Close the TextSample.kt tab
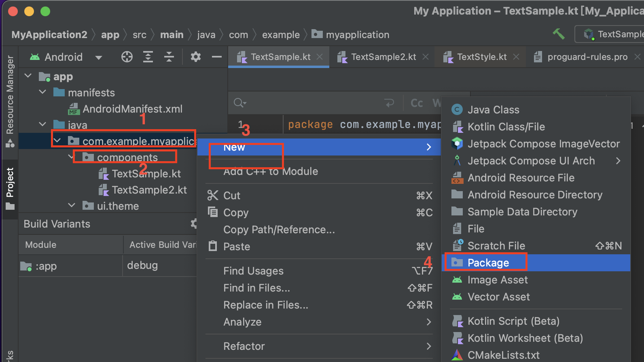 pos(320,57)
